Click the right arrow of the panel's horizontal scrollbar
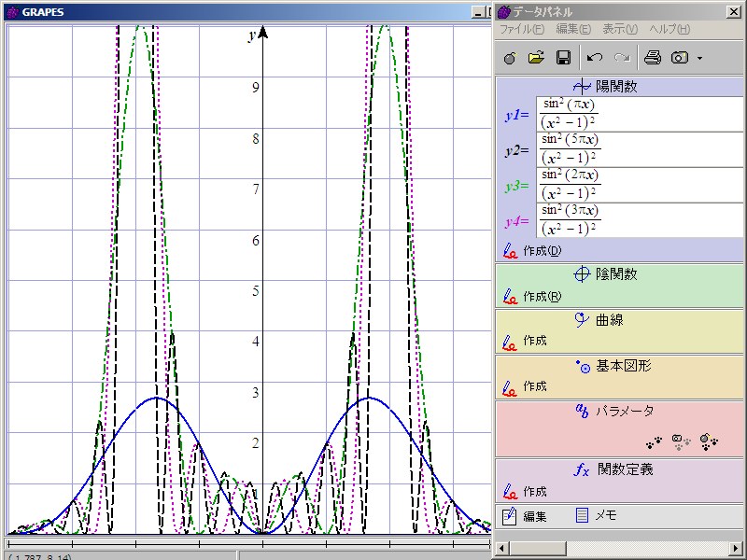The width and height of the screenshot is (747, 560). coord(738,547)
